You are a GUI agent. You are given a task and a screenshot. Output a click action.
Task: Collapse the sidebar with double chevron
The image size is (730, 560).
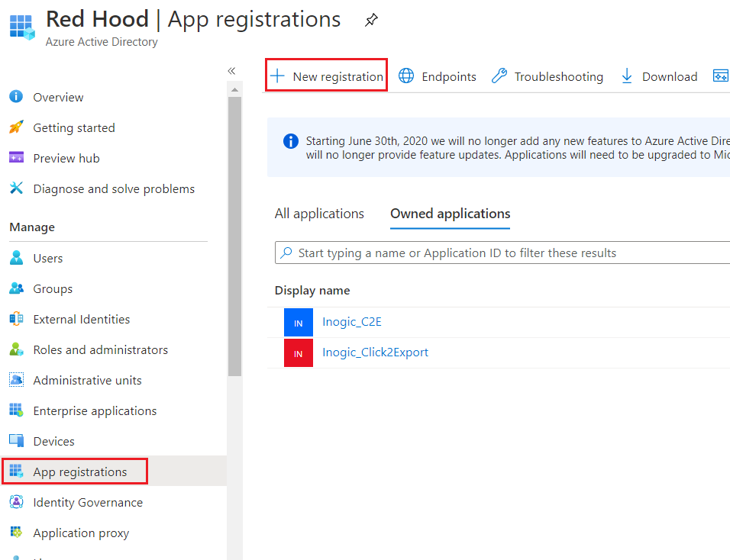(231, 71)
